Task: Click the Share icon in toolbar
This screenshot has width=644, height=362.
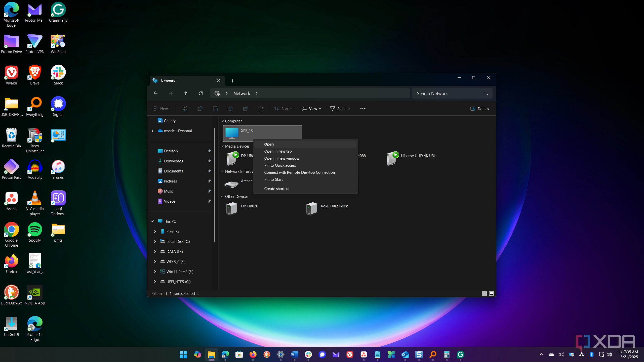Action: [x=246, y=109]
